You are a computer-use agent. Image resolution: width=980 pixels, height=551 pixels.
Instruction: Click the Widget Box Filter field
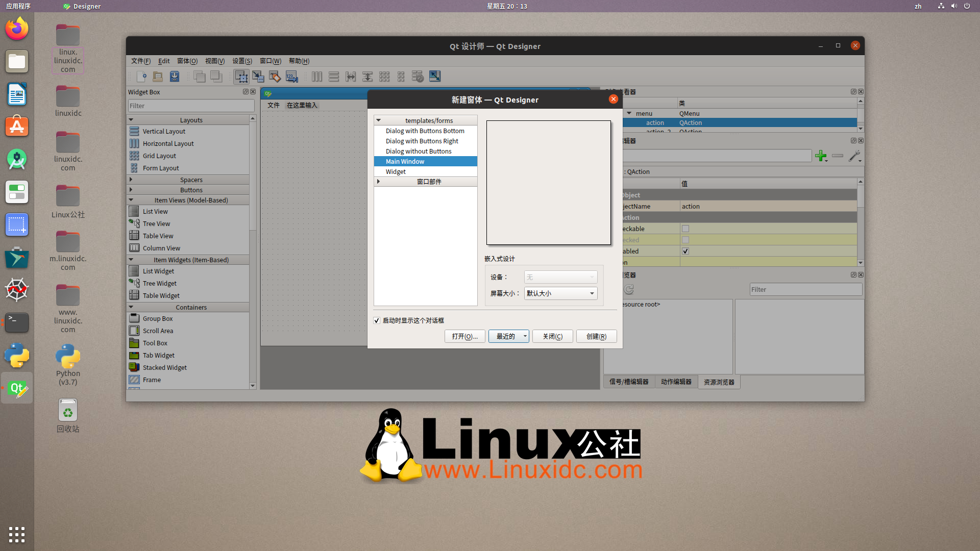191,106
